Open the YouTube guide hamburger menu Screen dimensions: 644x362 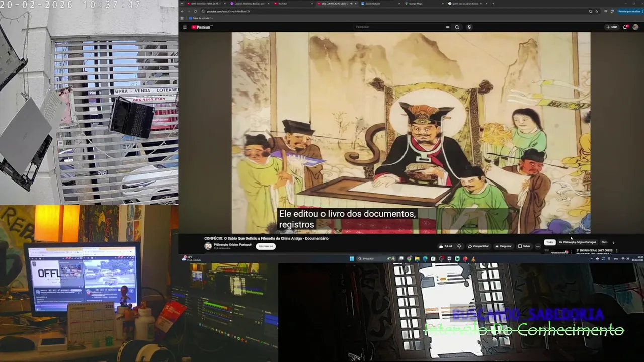[x=185, y=27]
